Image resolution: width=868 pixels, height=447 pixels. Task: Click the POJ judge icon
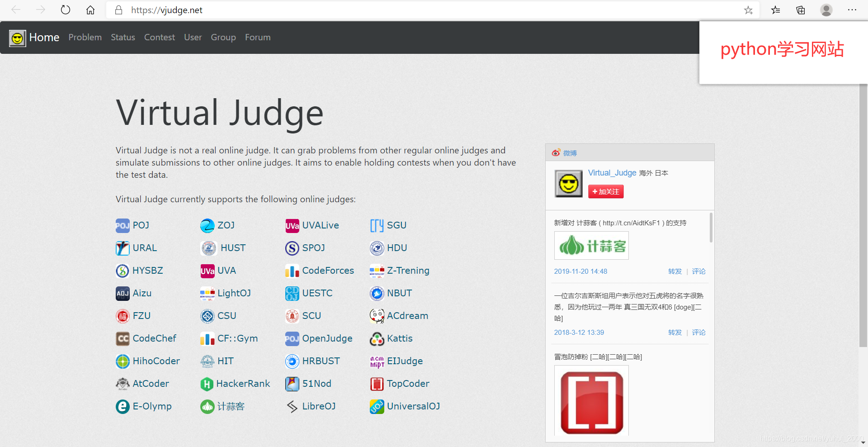[123, 225]
